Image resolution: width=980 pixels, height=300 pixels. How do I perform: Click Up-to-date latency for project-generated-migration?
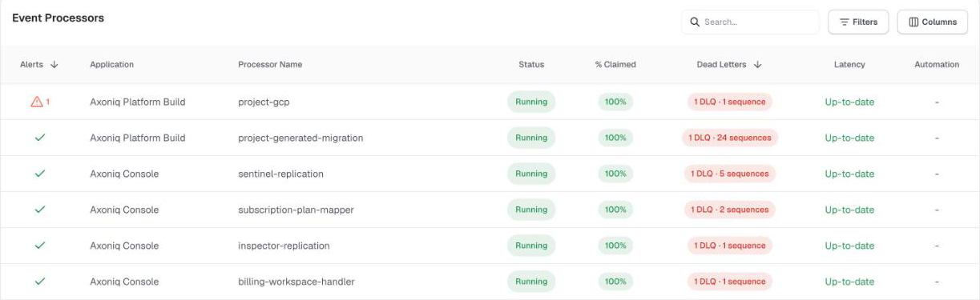849,138
